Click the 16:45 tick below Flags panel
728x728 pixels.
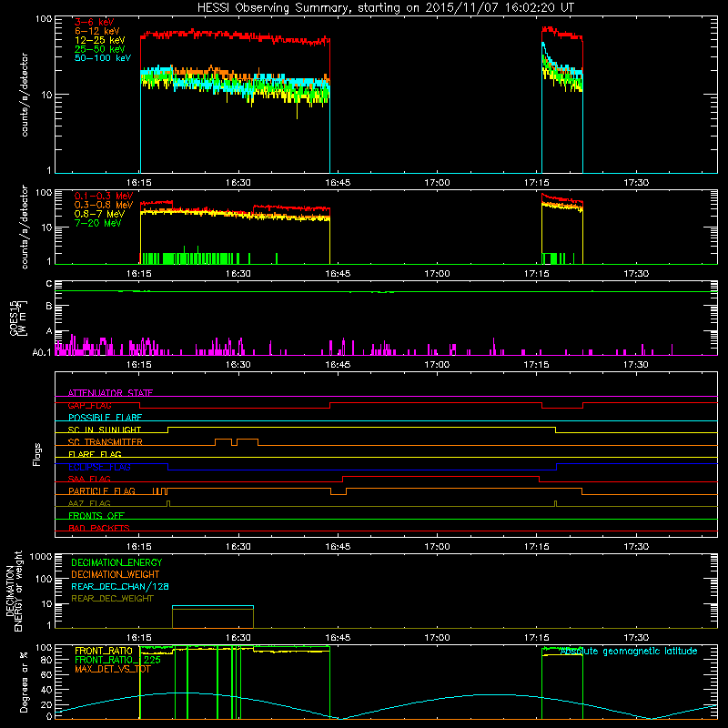[x=338, y=547]
